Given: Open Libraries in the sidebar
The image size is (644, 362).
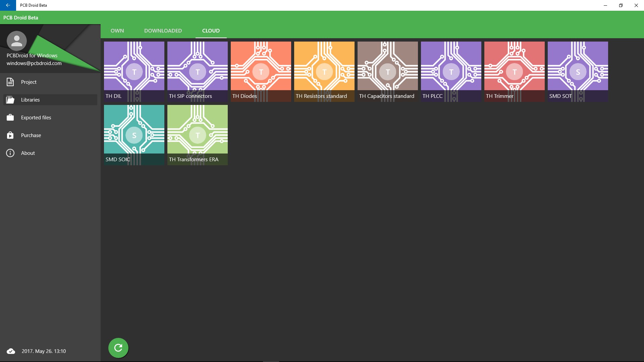Looking at the screenshot, I should point(30,100).
